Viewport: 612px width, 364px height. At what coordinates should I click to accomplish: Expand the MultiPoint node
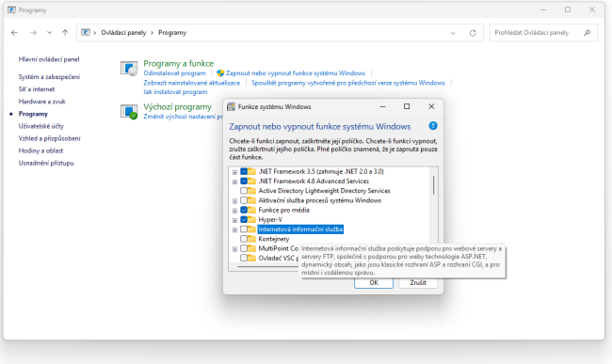click(234, 249)
